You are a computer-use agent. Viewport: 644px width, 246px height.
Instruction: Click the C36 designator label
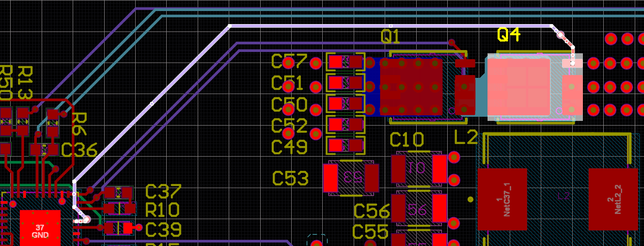[x=79, y=150]
